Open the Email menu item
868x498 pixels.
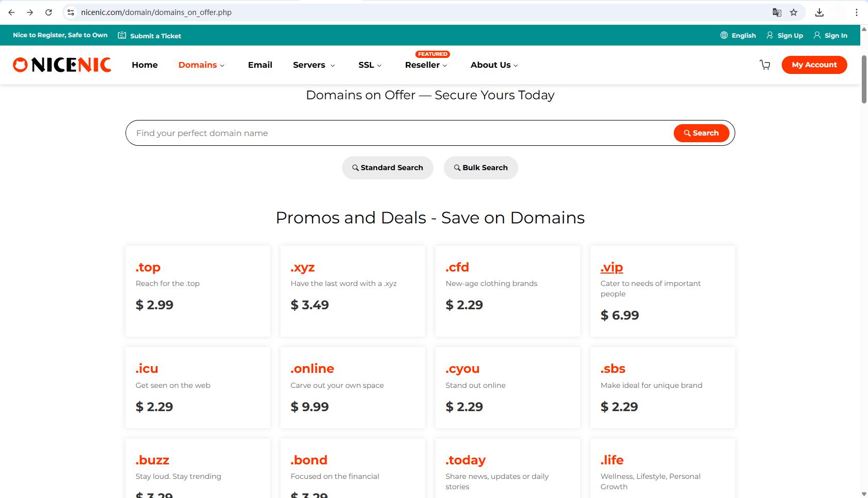[x=260, y=65]
